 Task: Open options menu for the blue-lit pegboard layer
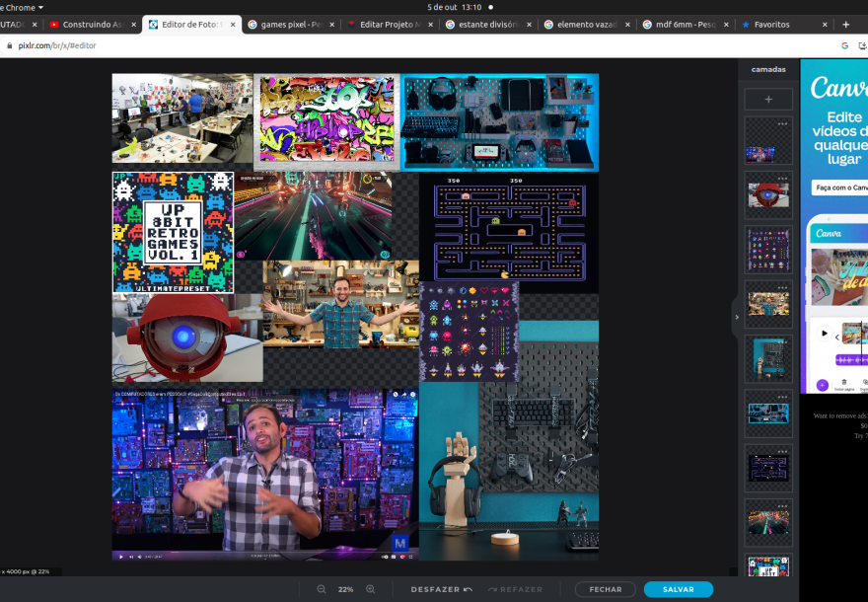[x=782, y=397]
